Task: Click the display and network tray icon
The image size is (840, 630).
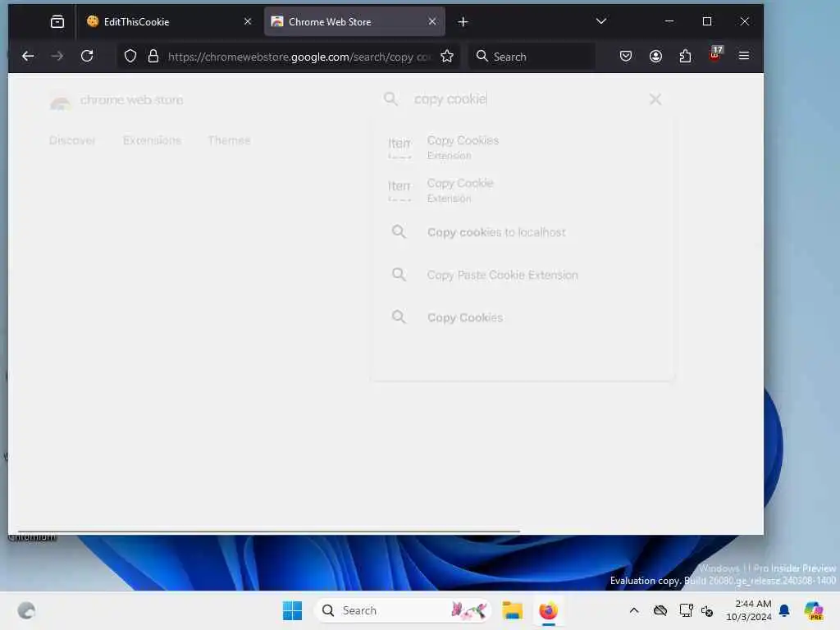Action: [686, 610]
